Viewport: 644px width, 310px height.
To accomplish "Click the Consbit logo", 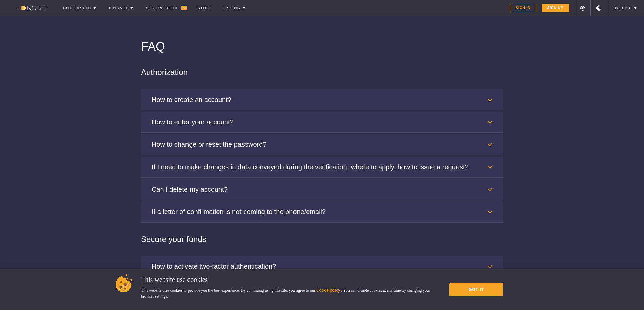I will (x=31, y=8).
